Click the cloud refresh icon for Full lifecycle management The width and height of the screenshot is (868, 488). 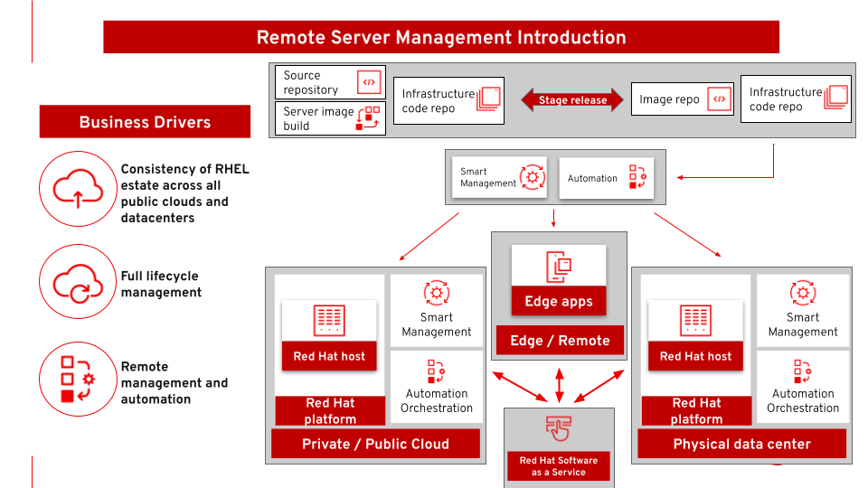point(77,283)
